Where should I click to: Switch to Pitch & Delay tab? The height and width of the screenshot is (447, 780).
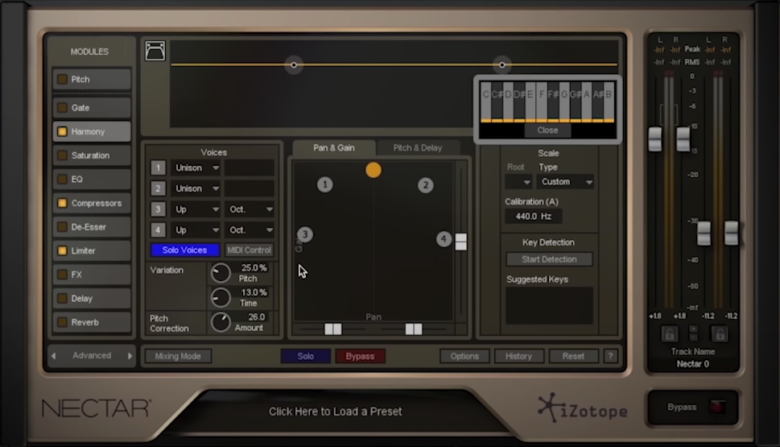417,148
